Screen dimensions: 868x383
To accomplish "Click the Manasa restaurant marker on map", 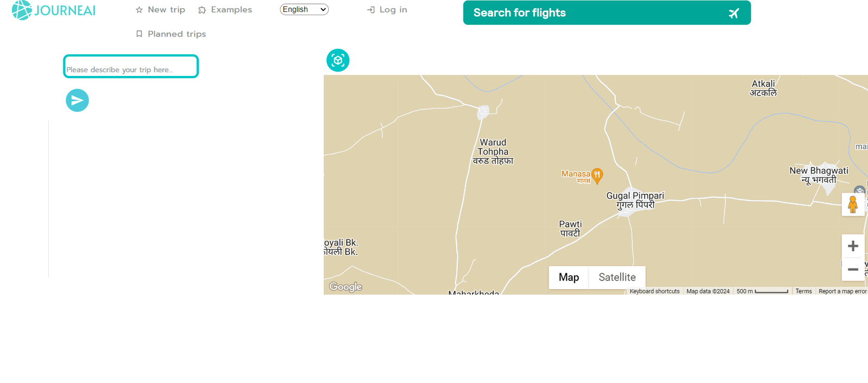I will pos(597,175).
